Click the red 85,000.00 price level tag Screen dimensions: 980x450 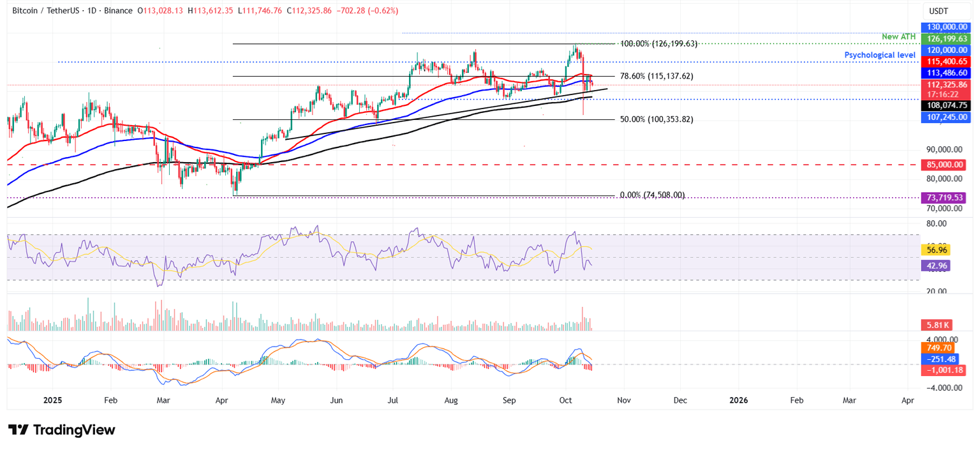pyautogui.click(x=945, y=165)
